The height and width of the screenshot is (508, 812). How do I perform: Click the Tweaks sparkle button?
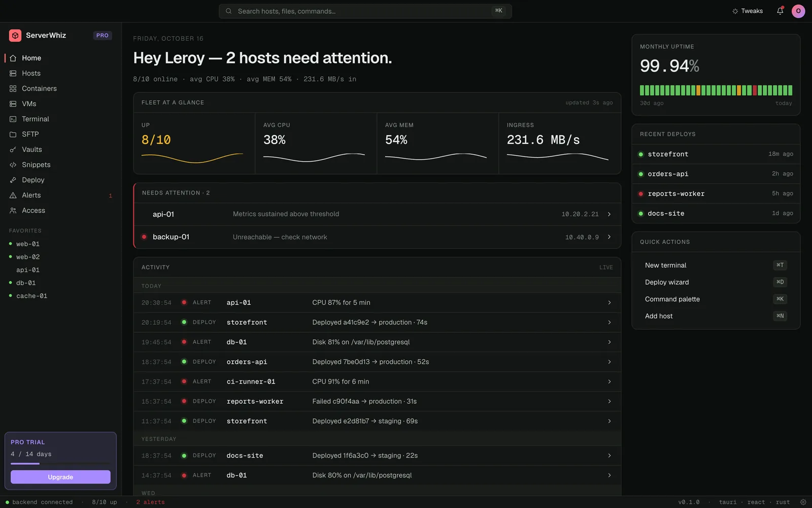click(x=748, y=11)
